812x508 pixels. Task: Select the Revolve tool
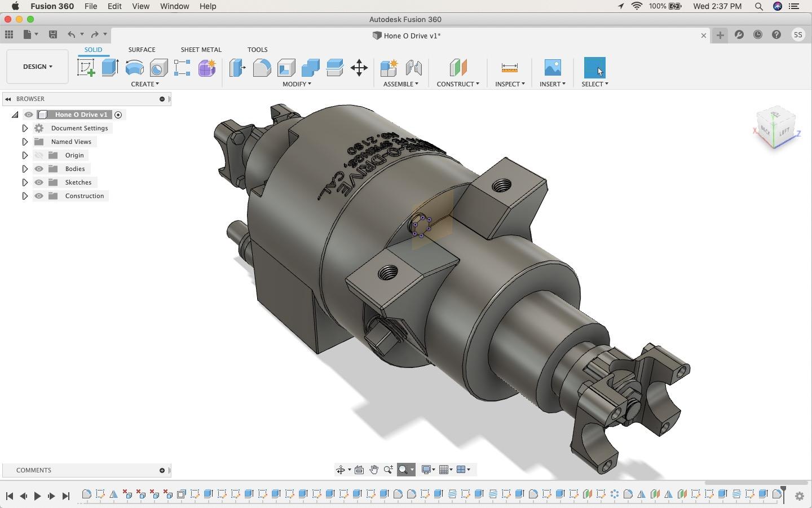(x=134, y=68)
